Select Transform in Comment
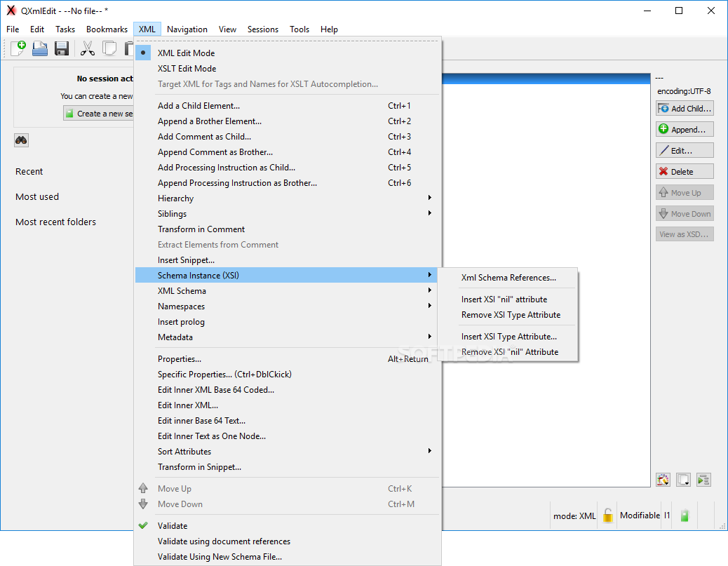Image resolution: width=728 pixels, height=566 pixels. (288, 229)
